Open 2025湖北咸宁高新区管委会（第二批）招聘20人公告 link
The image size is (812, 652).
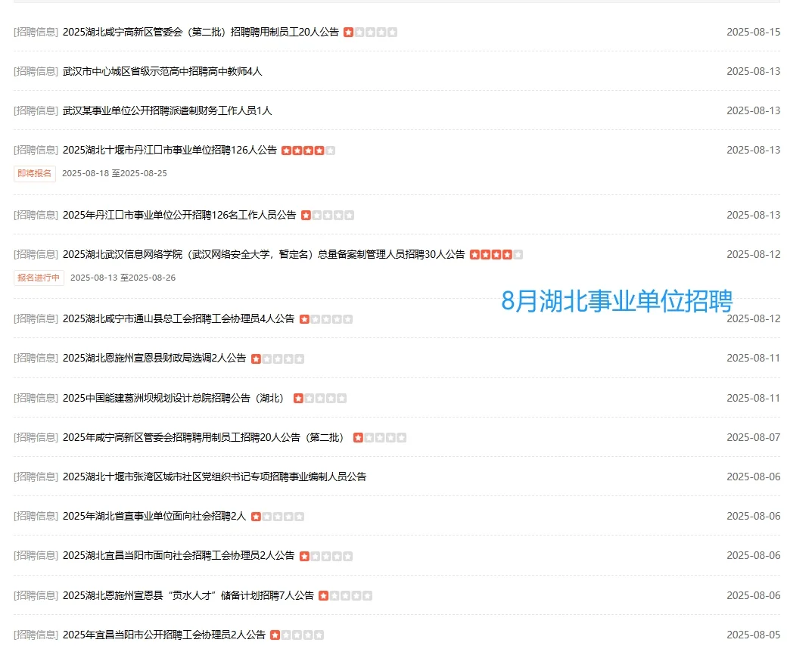[x=201, y=32]
